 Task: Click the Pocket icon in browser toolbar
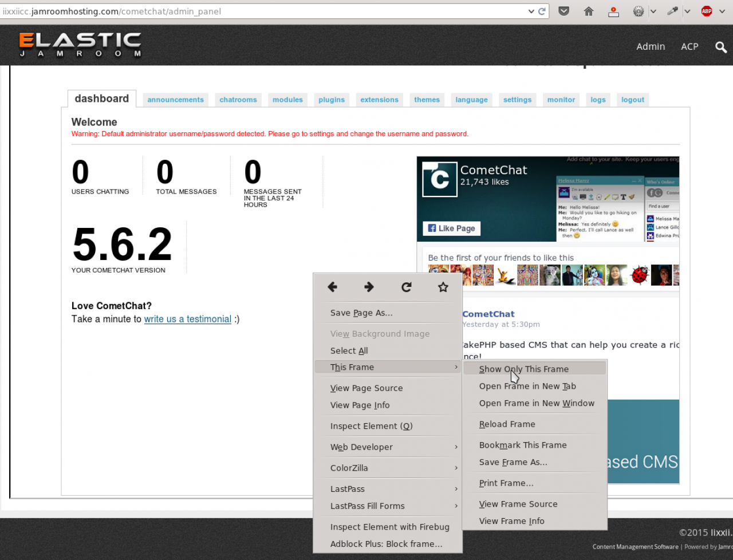tap(564, 11)
